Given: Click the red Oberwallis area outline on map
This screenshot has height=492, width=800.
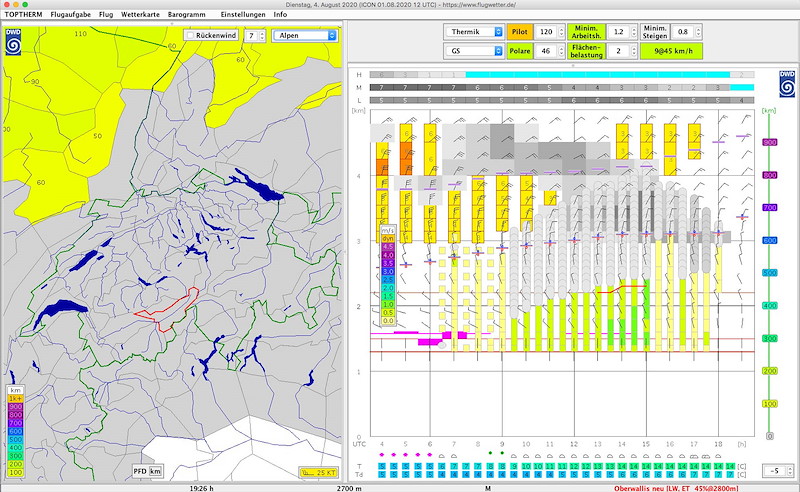Looking at the screenshot, I should tap(168, 309).
